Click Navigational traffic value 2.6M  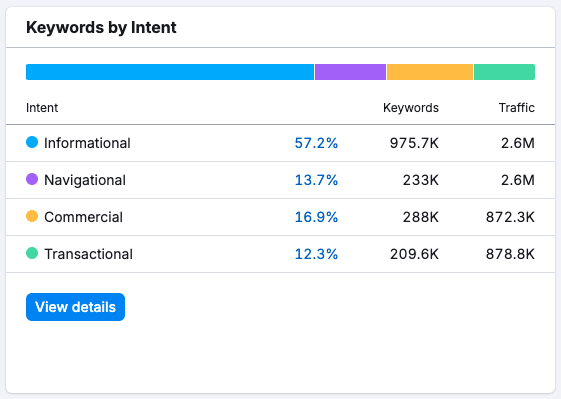[x=518, y=180]
